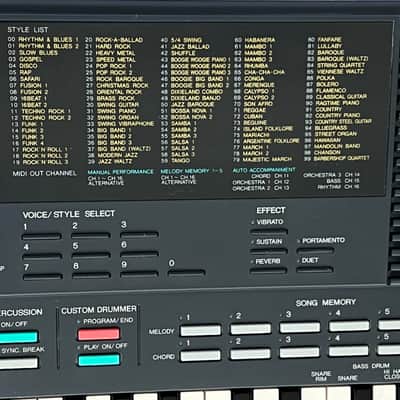Push Voice/Style Select button 1
400x400 pixels.
coord(41,237)
